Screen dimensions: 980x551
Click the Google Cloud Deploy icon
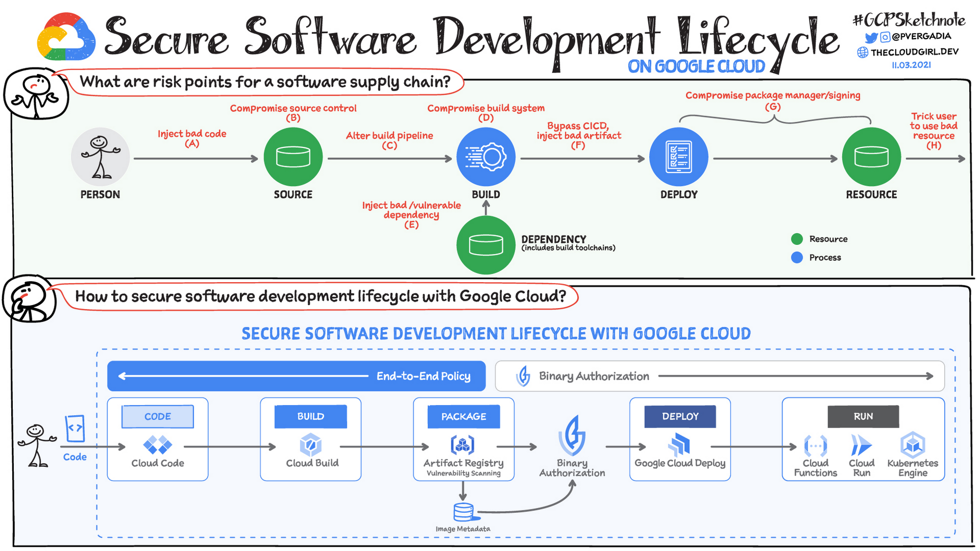(x=679, y=445)
